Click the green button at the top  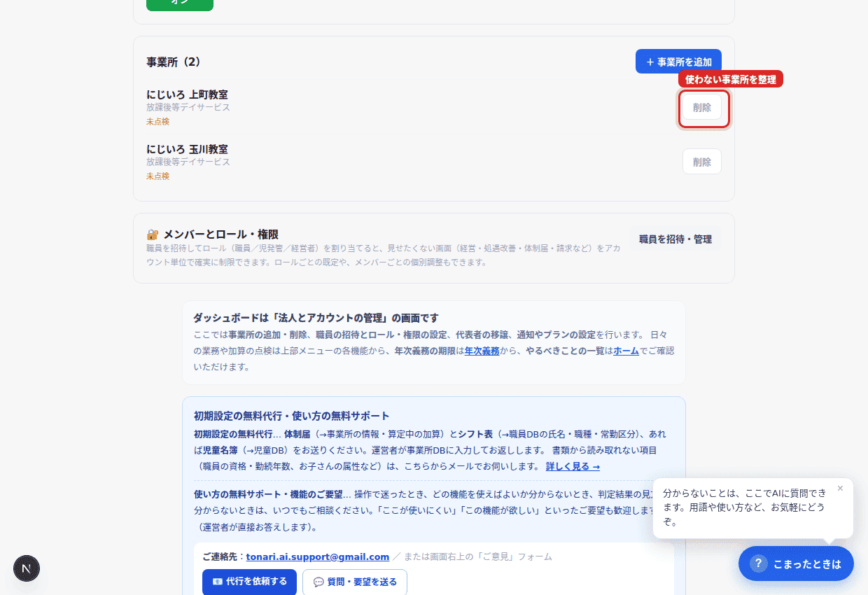[180, 4]
